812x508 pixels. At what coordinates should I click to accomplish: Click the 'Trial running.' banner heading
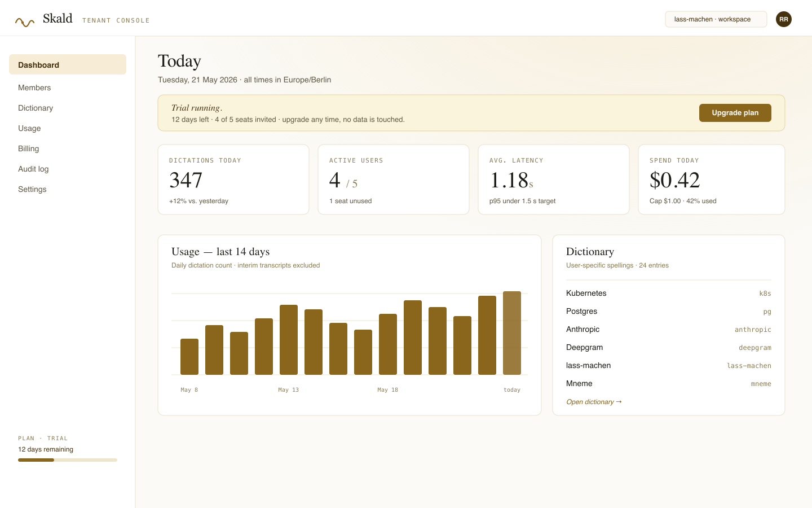click(x=197, y=108)
